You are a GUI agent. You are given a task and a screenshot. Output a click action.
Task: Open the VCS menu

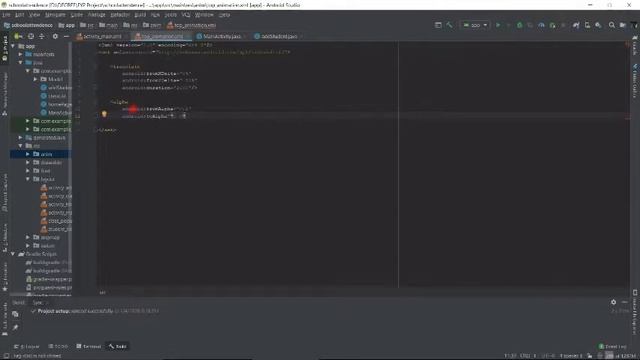[x=186, y=15]
